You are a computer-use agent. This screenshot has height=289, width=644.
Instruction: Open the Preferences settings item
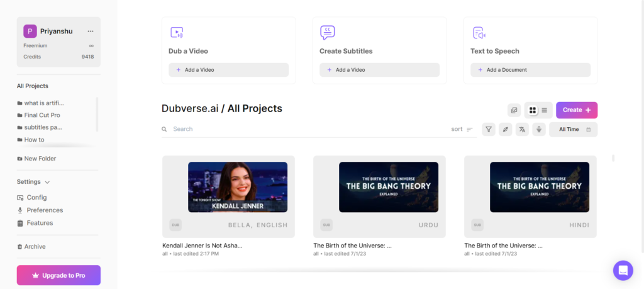pyautogui.click(x=40, y=210)
